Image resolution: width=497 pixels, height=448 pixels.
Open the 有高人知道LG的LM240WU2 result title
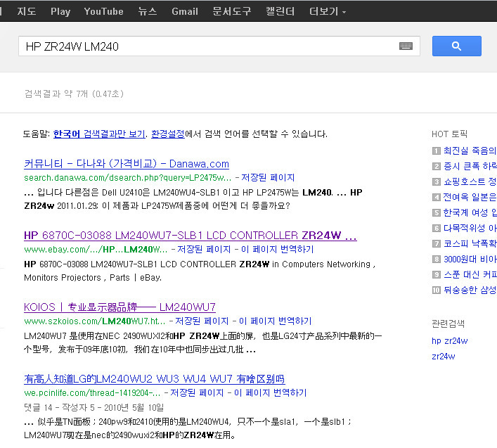tap(155, 378)
